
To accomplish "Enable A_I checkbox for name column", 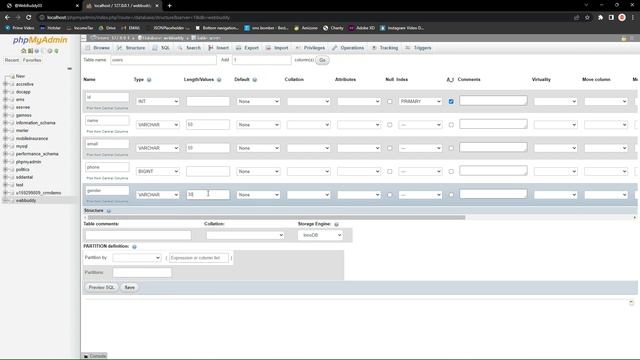I will 451,124.
